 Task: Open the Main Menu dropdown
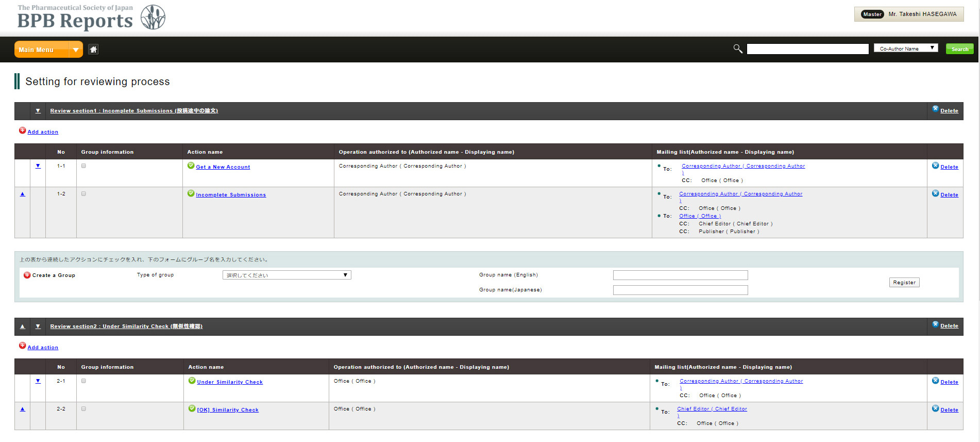pyautogui.click(x=48, y=50)
